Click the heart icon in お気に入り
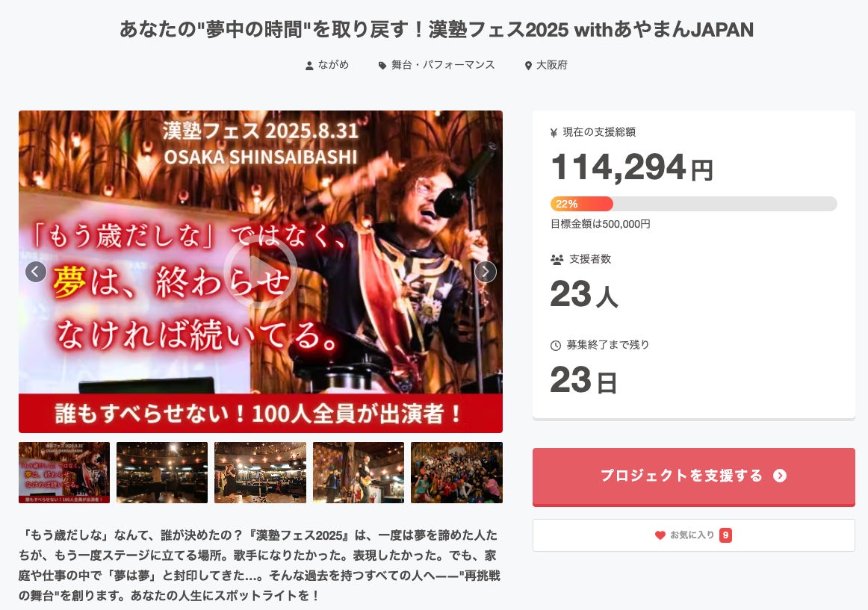Viewport: 868px width, 610px height. tap(660, 535)
